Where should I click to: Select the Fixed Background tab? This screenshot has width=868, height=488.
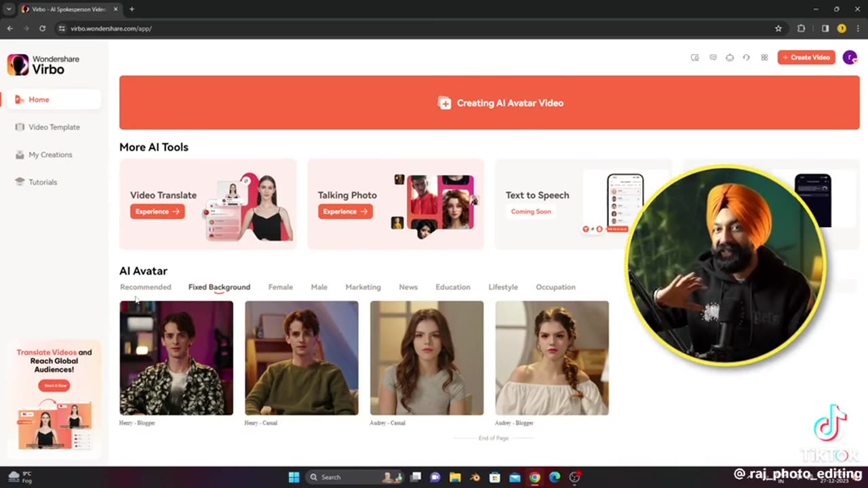pyautogui.click(x=219, y=287)
